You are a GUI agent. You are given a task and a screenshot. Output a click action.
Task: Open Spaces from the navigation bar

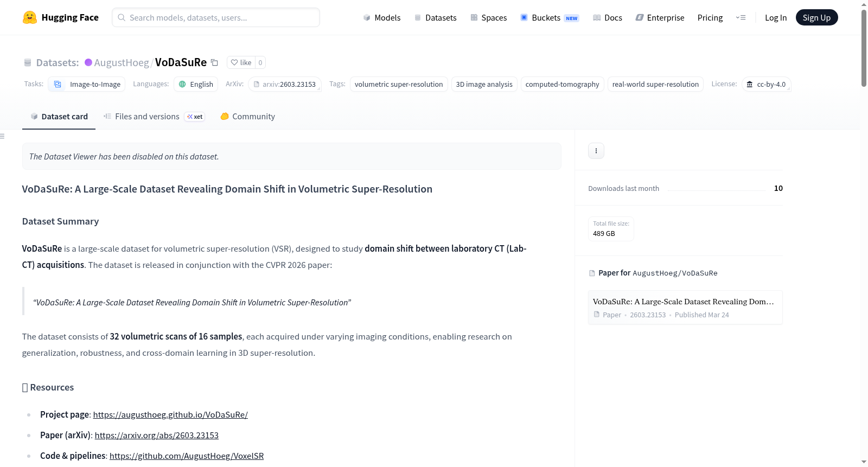(488, 17)
